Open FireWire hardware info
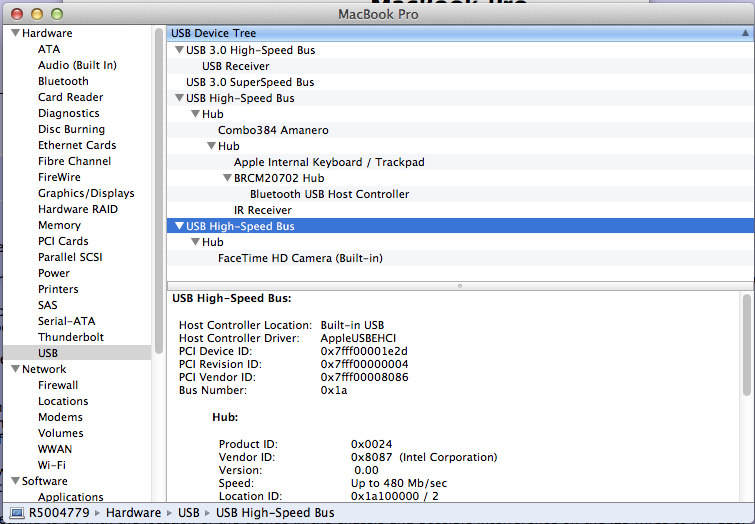This screenshot has height=524, width=755. point(59,177)
